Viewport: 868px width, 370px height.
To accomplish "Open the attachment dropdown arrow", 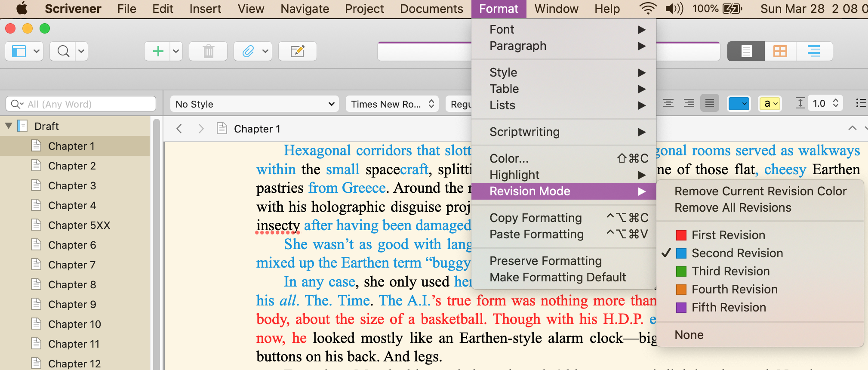I will [265, 52].
